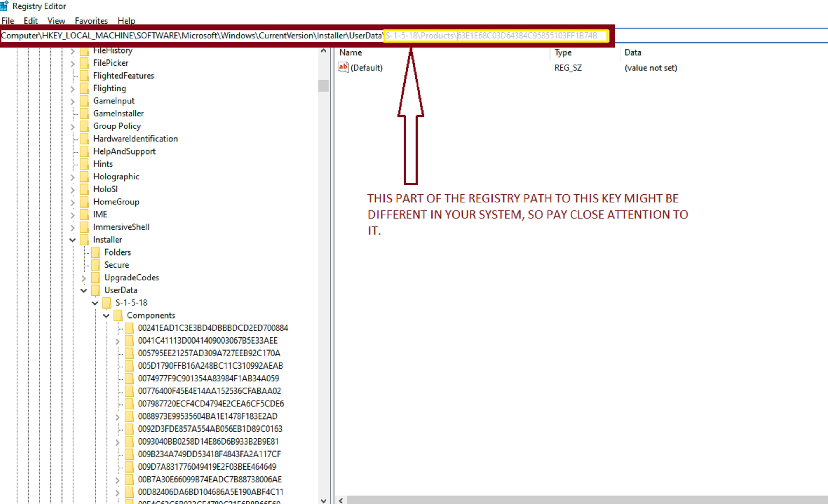
Task: Click the (Default) string value icon
Action: (x=343, y=68)
